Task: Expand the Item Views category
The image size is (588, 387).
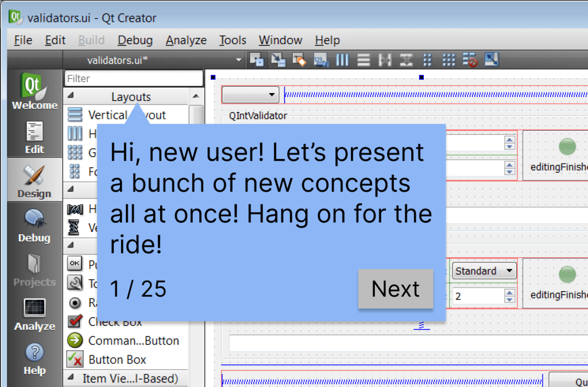Action: tap(130, 378)
